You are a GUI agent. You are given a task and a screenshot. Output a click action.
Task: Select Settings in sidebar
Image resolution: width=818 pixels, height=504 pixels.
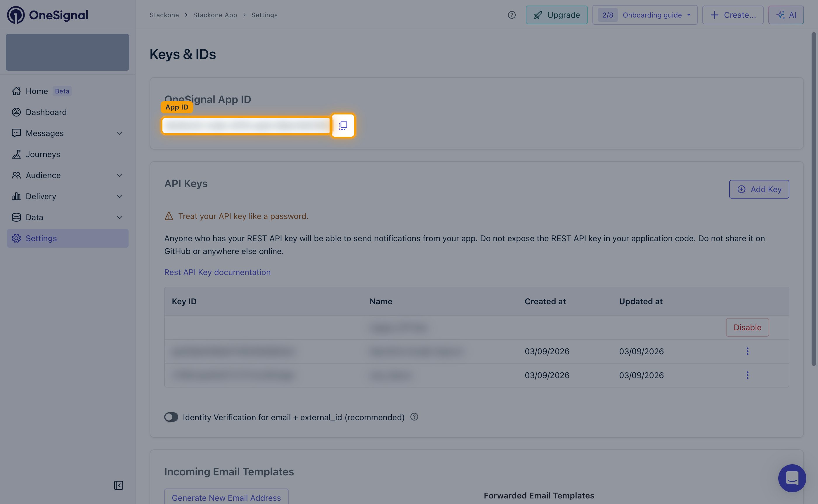(x=68, y=238)
